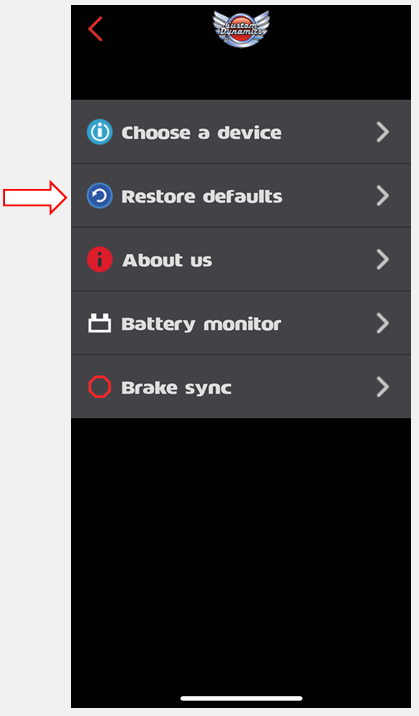This screenshot has width=419, height=716.
Task: Expand the About us chevron
Action: pos(382,259)
